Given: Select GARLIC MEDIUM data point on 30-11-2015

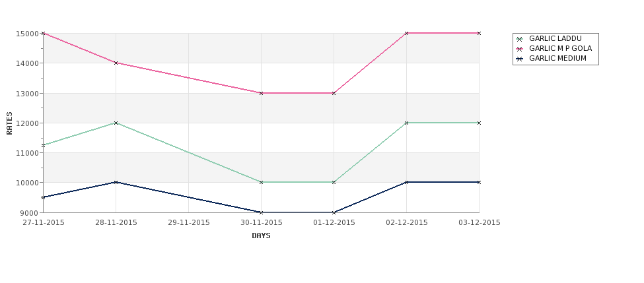Looking at the screenshot, I should (261, 212).
